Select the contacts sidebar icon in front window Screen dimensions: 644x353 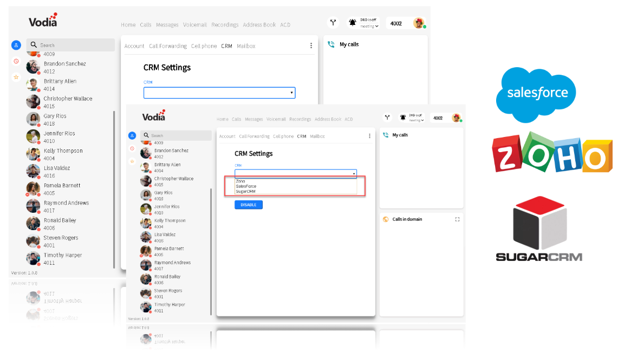[132, 135]
